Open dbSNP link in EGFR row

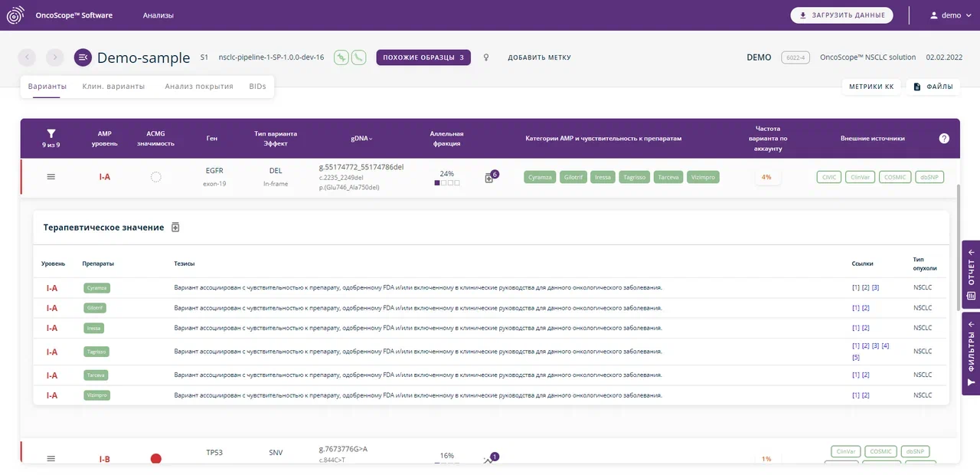coord(929,177)
